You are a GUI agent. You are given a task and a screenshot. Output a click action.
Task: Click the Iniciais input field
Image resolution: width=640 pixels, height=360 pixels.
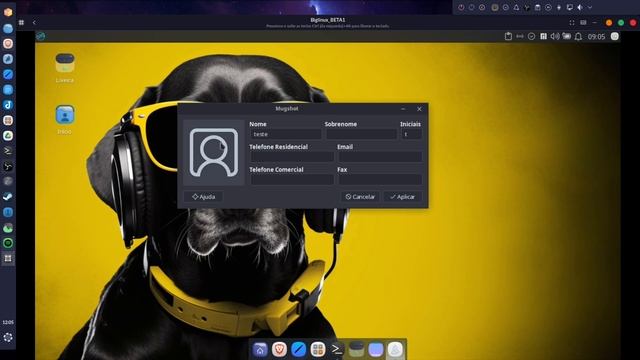(411, 134)
